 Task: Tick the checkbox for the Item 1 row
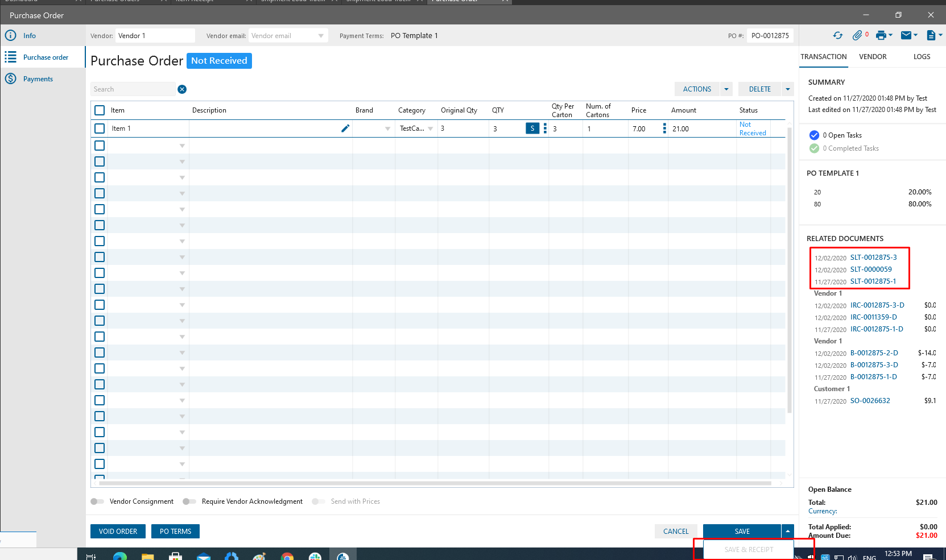pos(100,128)
